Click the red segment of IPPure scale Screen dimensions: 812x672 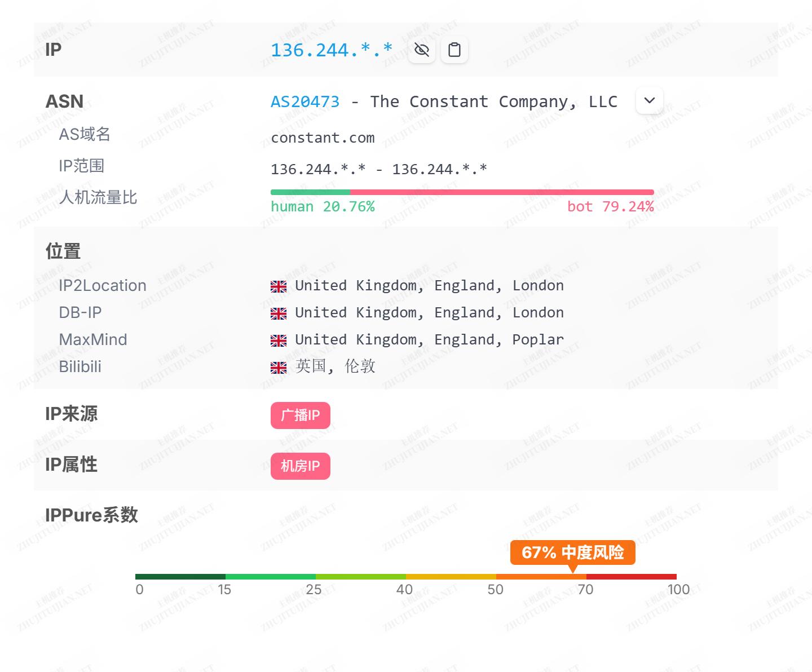tap(632, 577)
